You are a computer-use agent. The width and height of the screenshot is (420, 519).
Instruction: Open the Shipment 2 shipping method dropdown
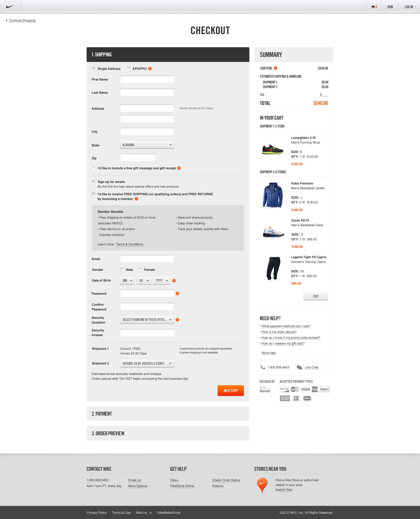[x=147, y=363]
